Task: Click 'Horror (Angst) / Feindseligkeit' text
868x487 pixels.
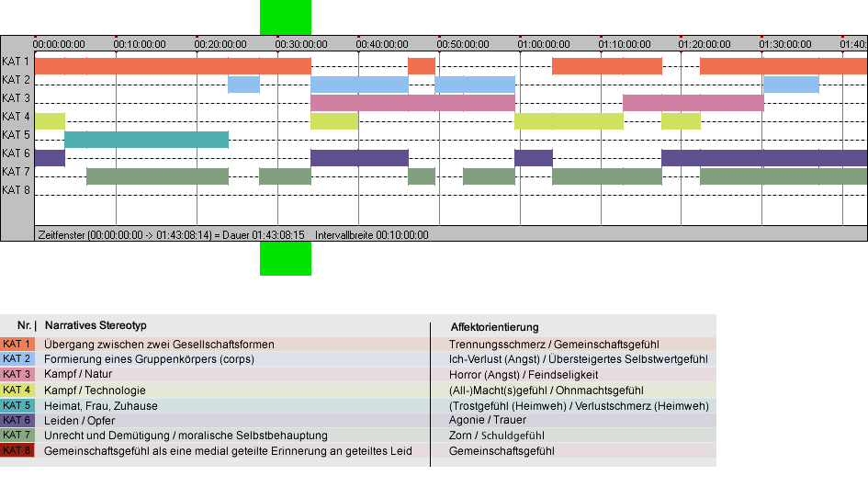Action: point(524,375)
